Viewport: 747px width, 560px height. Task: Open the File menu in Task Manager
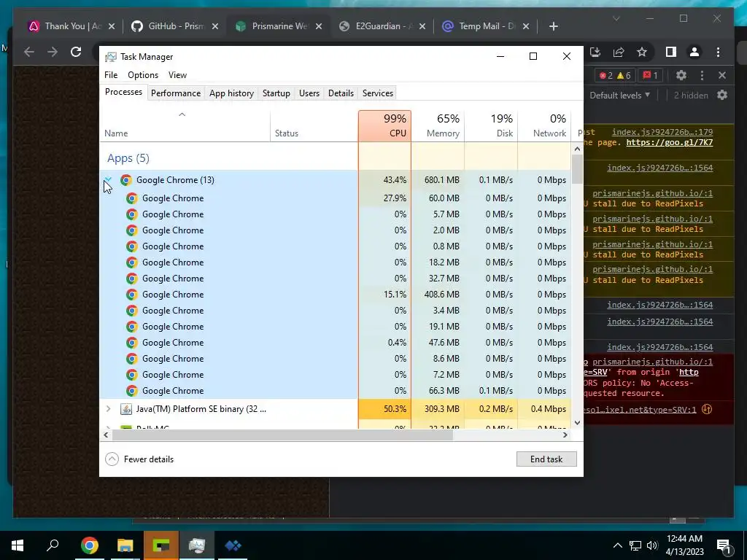coord(111,75)
